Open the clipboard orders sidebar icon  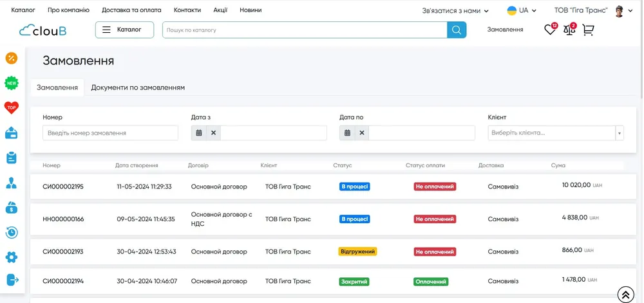[12, 158]
